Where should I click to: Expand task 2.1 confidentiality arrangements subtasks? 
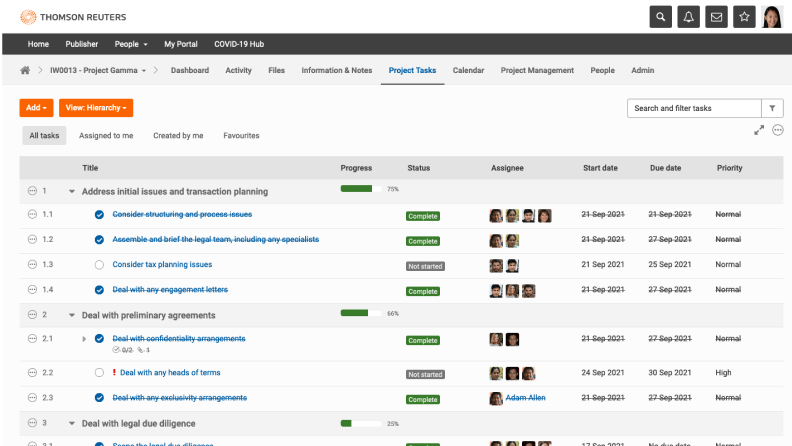(x=84, y=339)
